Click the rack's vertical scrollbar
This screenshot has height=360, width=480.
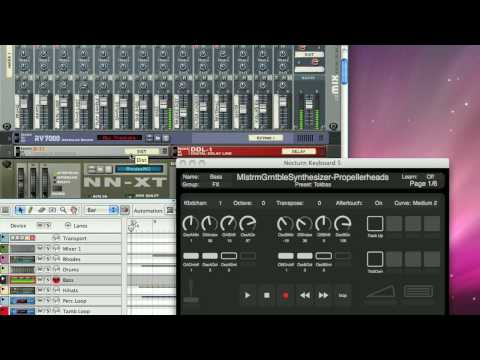pos(344,71)
